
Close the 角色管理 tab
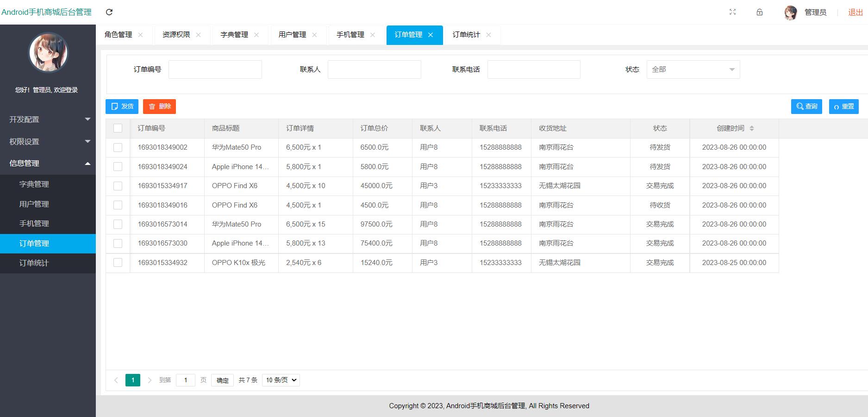[140, 35]
